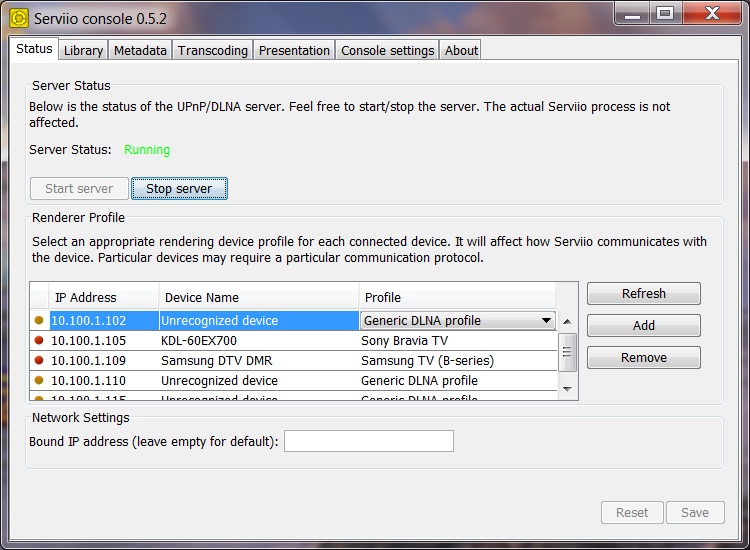Switch to the Library tab
750x550 pixels.
click(x=83, y=50)
